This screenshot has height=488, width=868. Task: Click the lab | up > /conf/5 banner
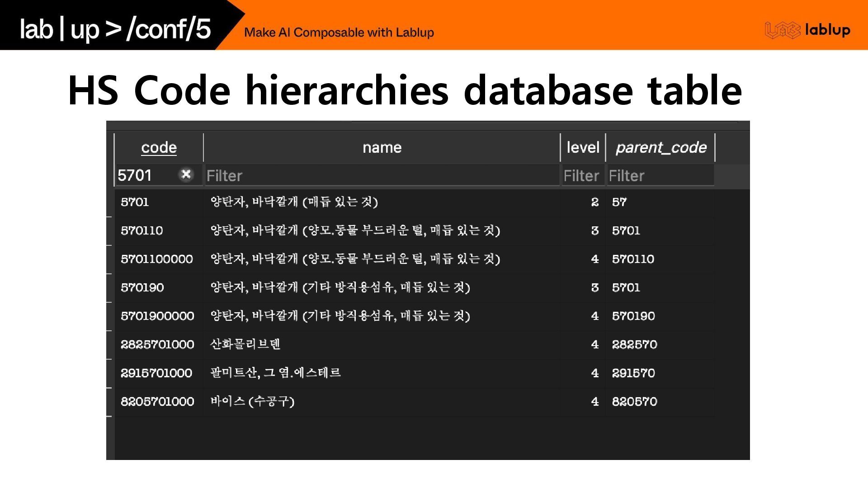coord(115,29)
